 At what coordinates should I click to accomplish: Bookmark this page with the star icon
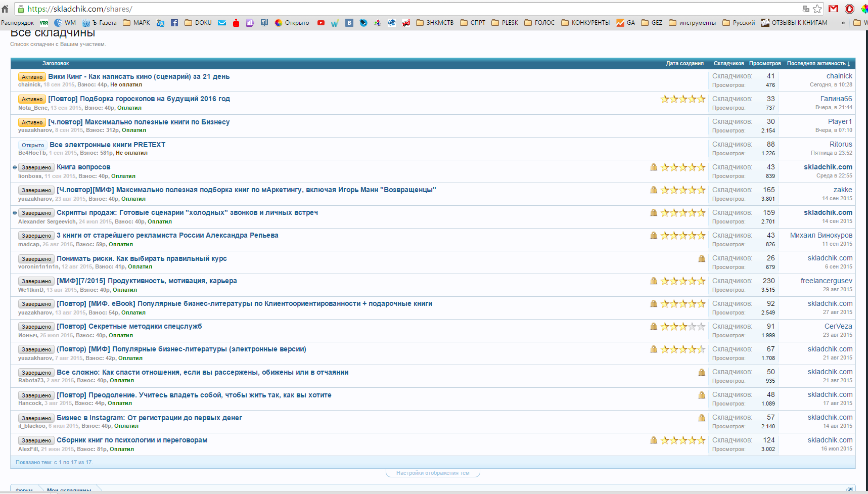817,9
